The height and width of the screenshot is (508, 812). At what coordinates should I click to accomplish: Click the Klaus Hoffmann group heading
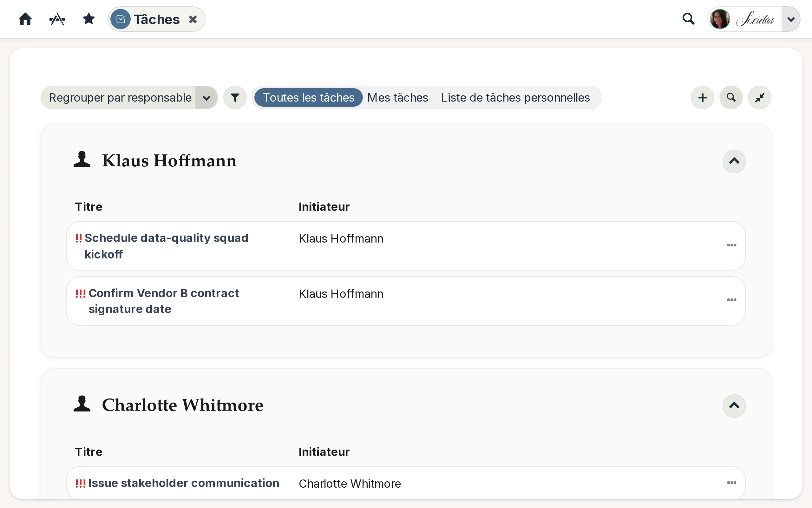(x=169, y=161)
